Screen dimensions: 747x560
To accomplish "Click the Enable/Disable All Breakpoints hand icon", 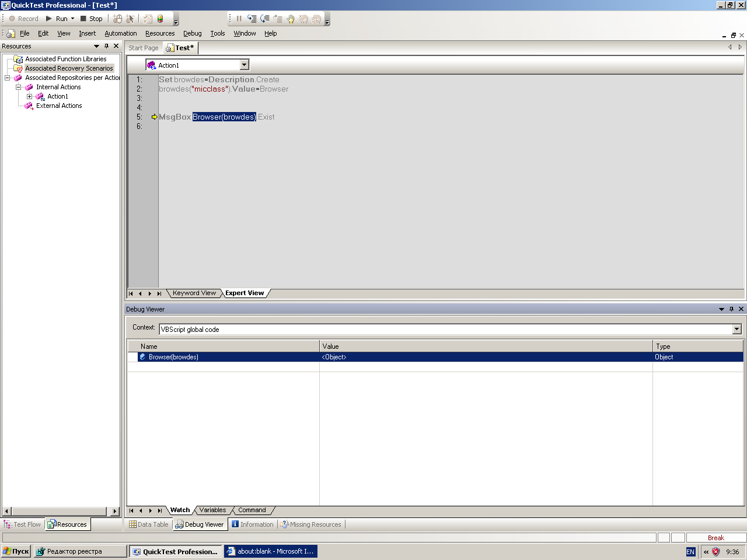I will point(316,19).
